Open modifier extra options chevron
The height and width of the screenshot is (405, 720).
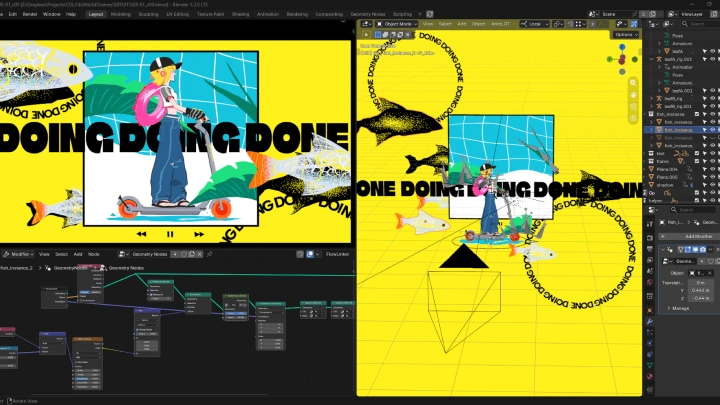pyautogui.click(x=710, y=249)
